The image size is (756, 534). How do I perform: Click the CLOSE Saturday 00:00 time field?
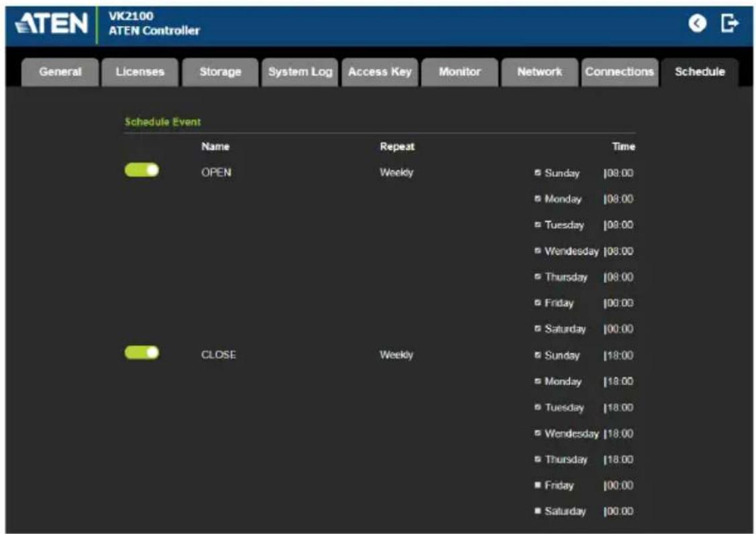click(618, 511)
